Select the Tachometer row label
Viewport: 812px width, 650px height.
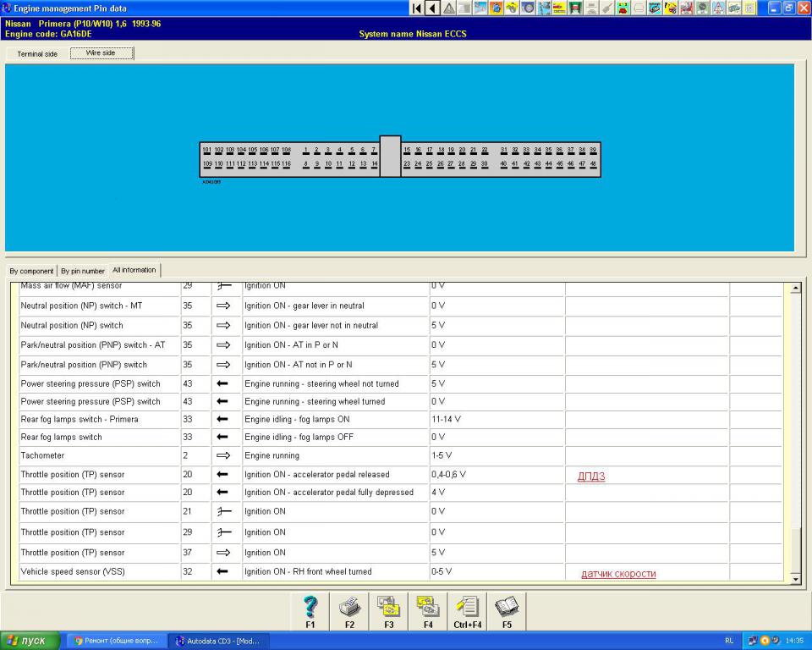point(42,455)
